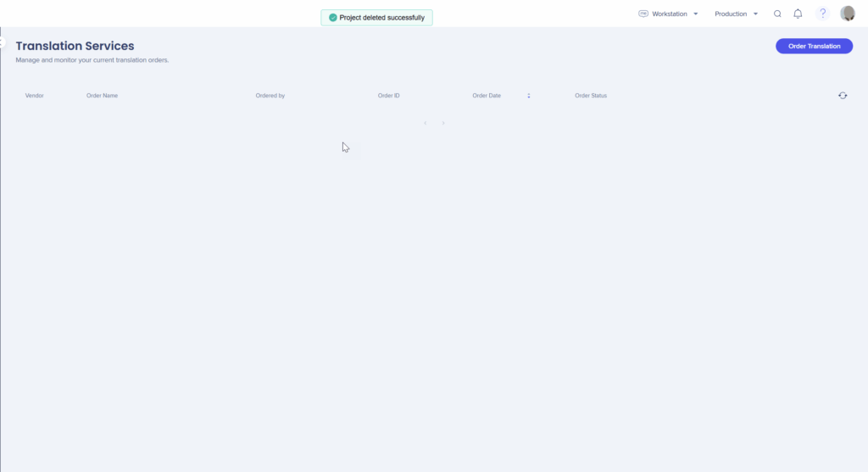Click the "Project deleted successfully" message text
The image size is (868, 472).
382,18
